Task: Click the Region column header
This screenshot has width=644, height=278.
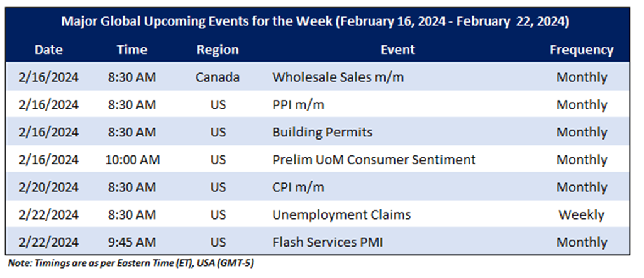Action: (x=218, y=50)
